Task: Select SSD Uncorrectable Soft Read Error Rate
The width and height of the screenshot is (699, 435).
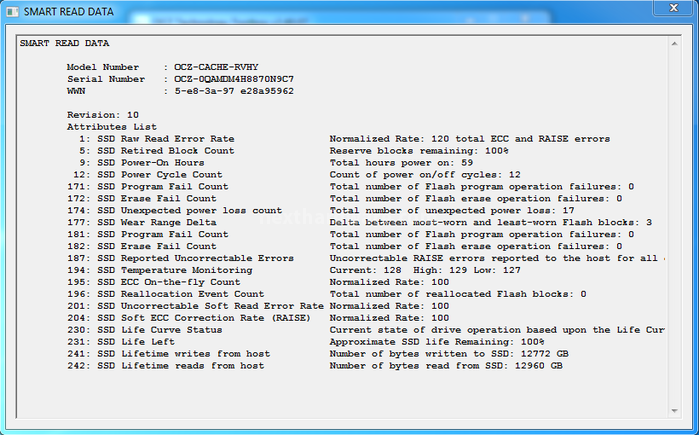Action: (x=258, y=306)
